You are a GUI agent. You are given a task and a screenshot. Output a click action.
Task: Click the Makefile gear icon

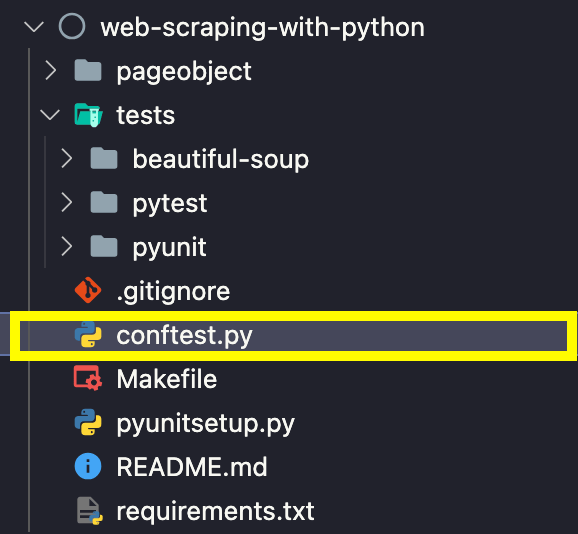tap(88, 378)
